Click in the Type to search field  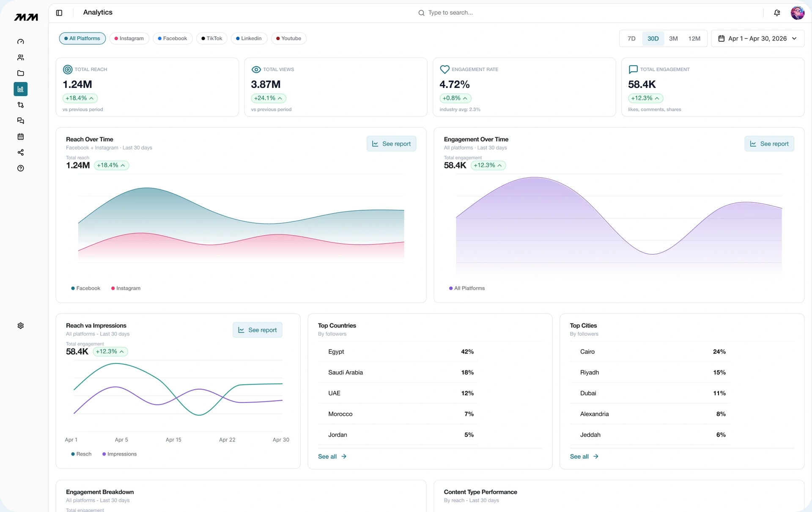point(450,13)
